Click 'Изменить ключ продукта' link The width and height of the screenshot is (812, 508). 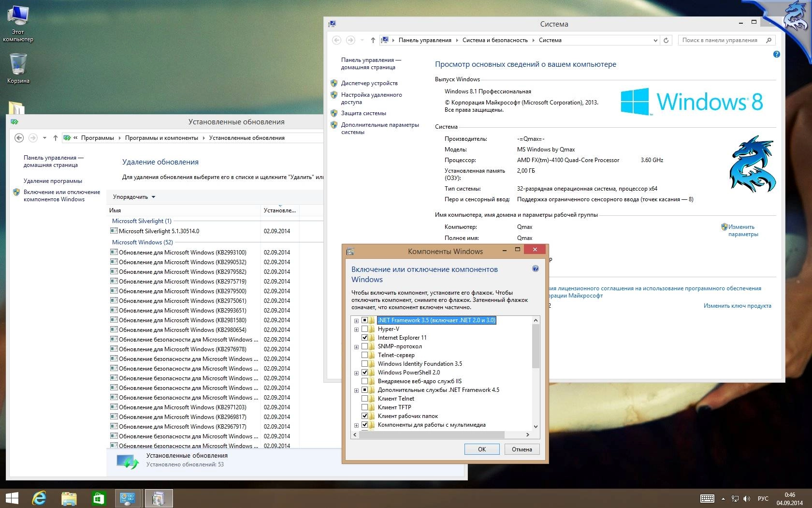pos(737,306)
